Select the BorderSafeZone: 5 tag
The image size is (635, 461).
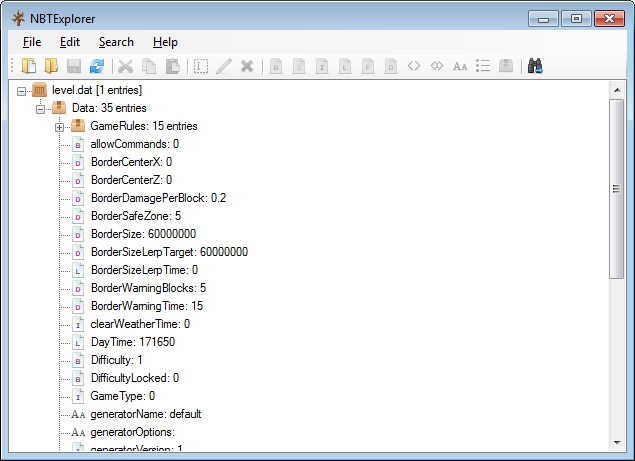point(136,216)
